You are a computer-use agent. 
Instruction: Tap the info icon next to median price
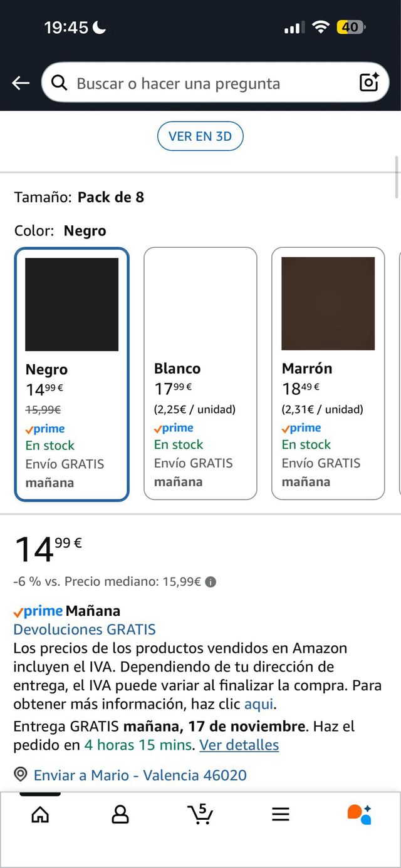pos(211,581)
